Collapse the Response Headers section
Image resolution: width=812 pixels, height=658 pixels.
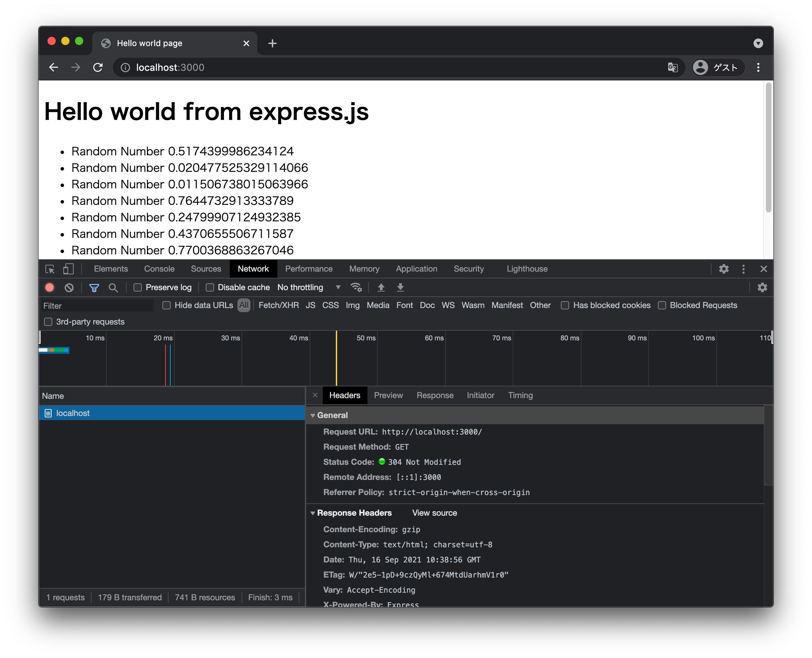313,513
